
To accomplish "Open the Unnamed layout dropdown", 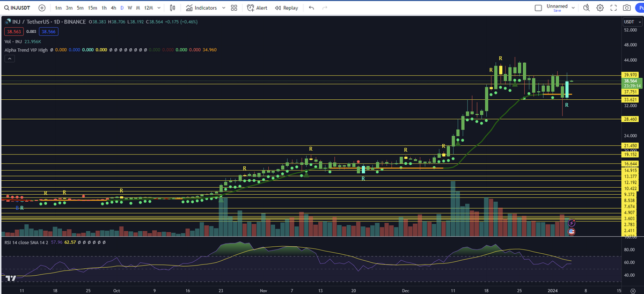I will tap(573, 8).
